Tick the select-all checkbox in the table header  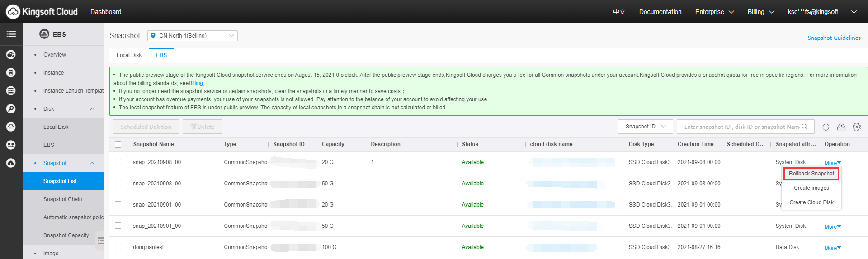(x=118, y=145)
